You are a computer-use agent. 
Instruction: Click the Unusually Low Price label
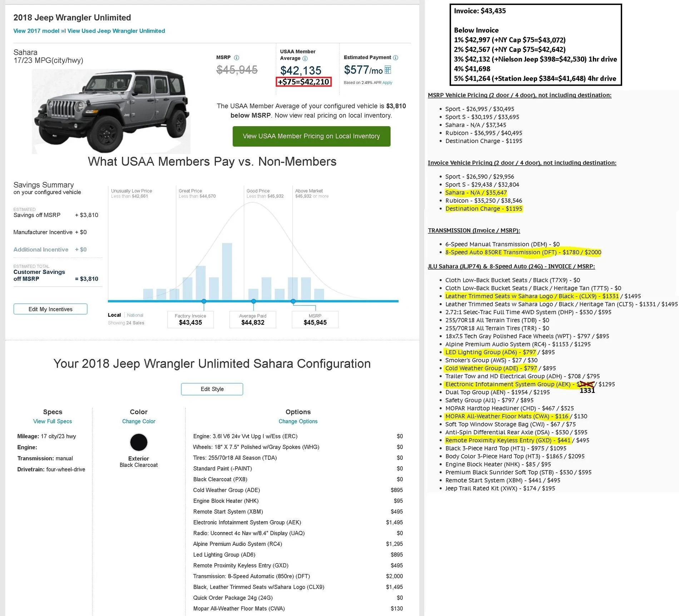pos(132,191)
